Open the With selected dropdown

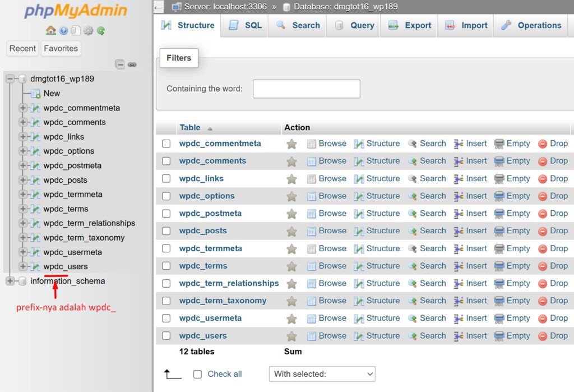(x=322, y=374)
